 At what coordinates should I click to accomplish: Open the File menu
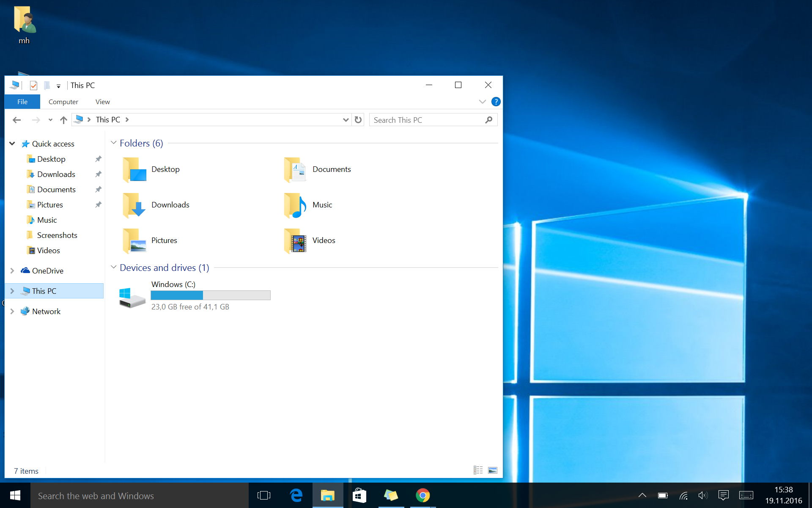click(x=22, y=102)
